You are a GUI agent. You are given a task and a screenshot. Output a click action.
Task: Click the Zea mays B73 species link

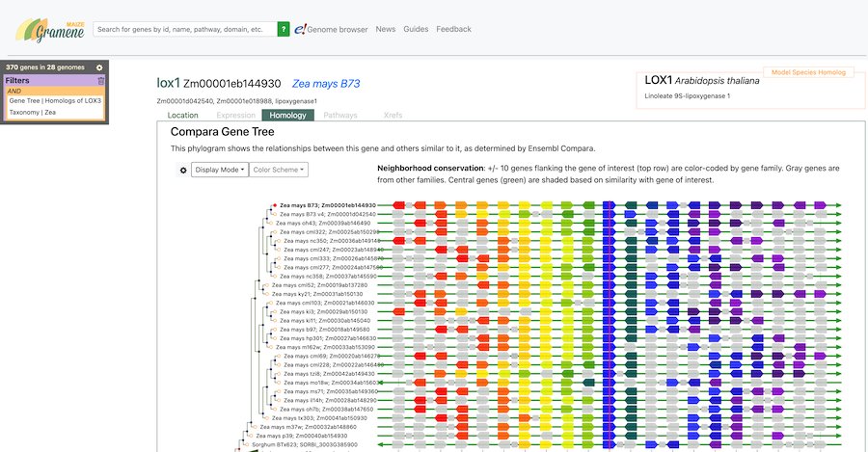coord(326,84)
